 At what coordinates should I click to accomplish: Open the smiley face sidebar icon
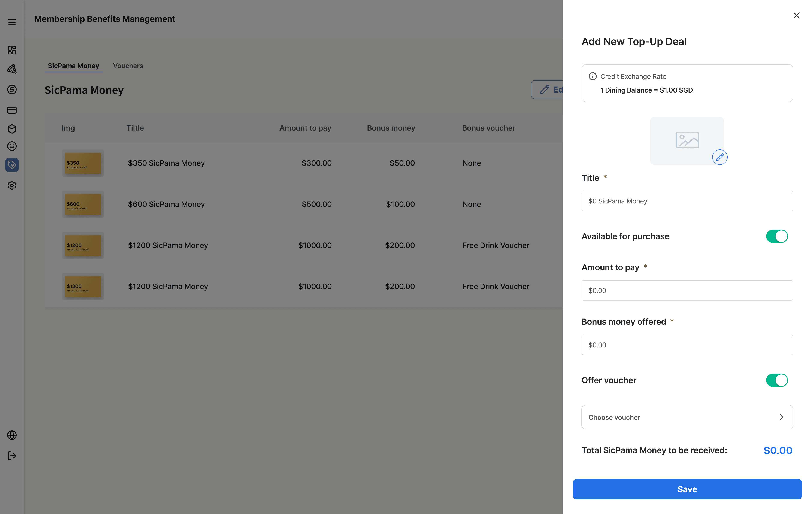click(x=12, y=146)
